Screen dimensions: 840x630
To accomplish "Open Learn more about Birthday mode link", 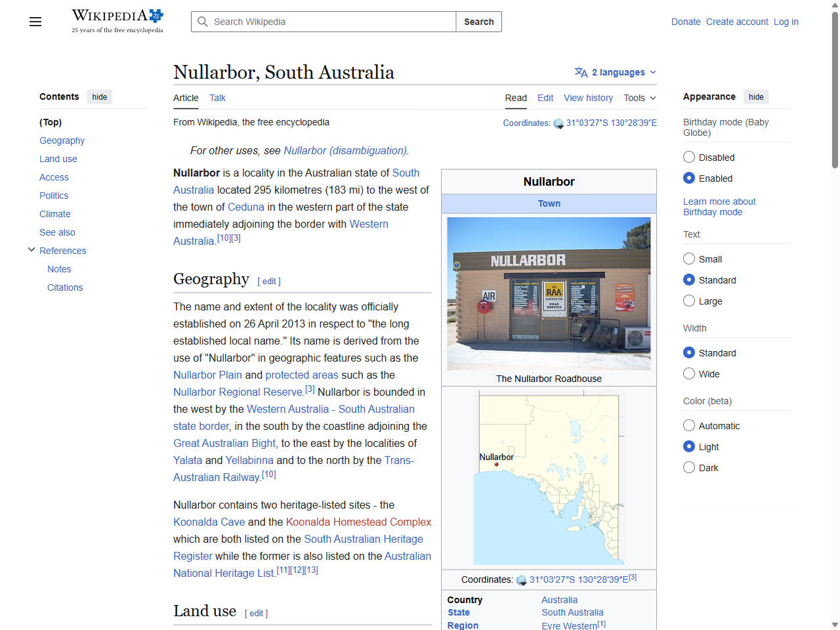I will pyautogui.click(x=719, y=207).
